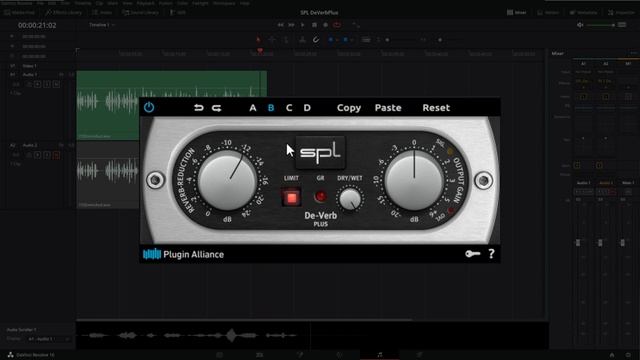
Task: Open the Help menu in menu bar
Action: point(245,3)
